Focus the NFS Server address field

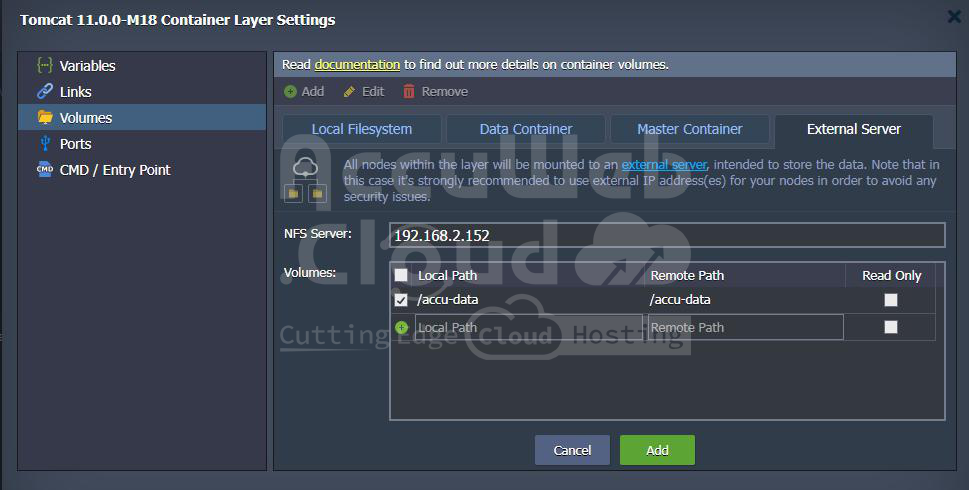(667, 235)
